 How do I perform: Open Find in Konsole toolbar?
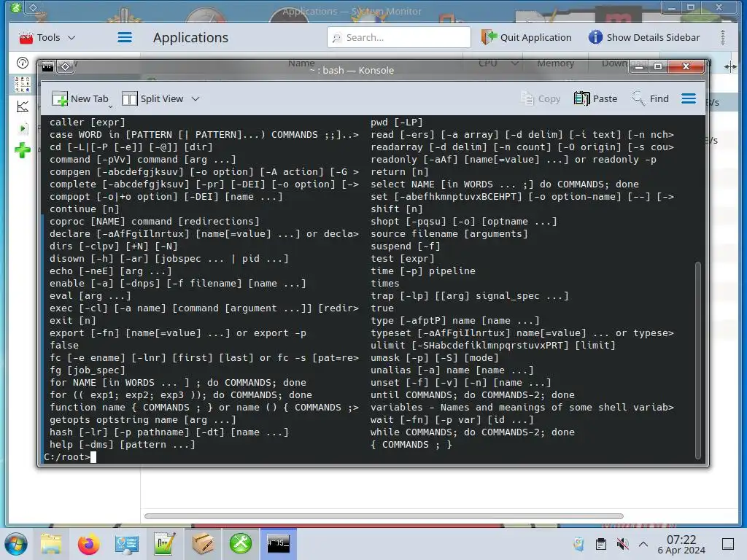coord(650,98)
